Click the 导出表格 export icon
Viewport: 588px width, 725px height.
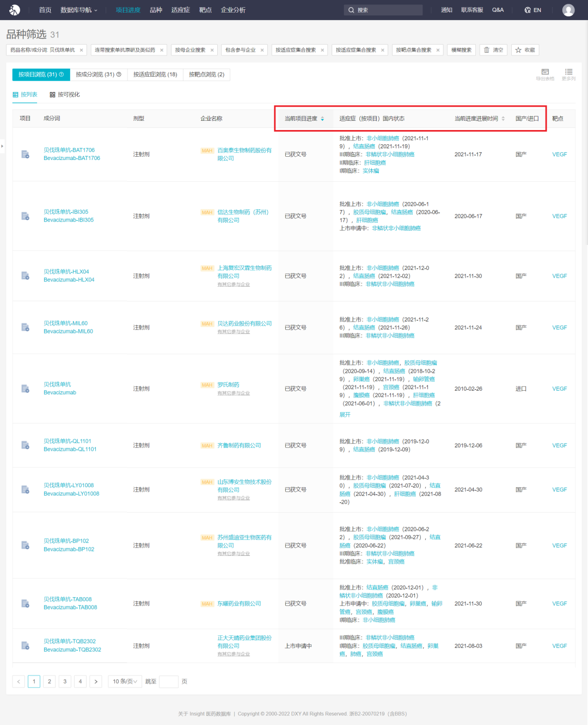(545, 72)
